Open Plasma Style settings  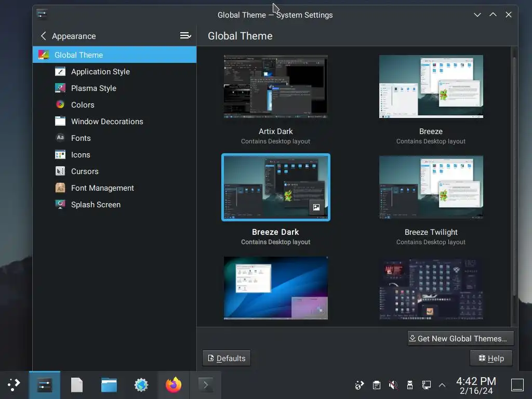point(114,88)
